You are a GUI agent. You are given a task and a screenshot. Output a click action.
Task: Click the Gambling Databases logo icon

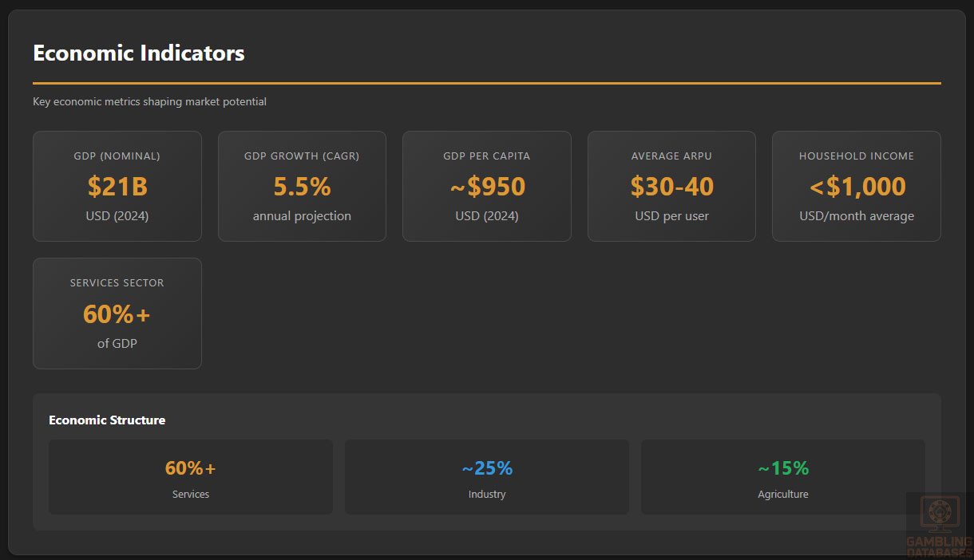pos(939,515)
